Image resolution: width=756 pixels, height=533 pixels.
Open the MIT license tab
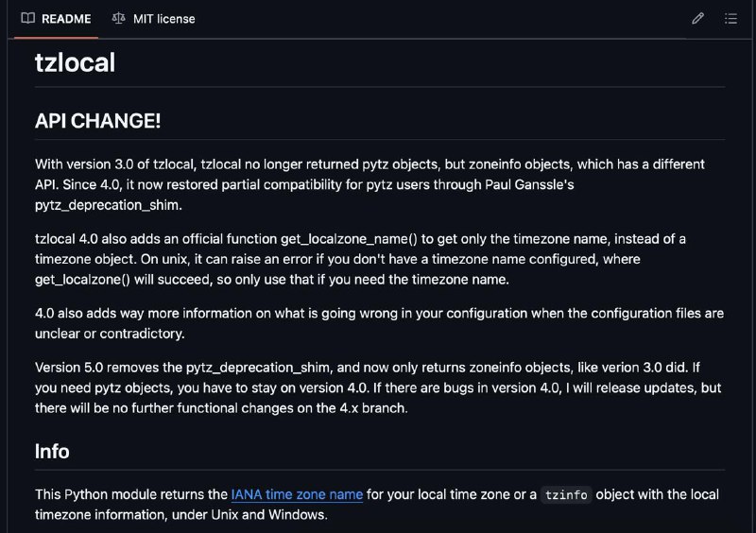154,19
